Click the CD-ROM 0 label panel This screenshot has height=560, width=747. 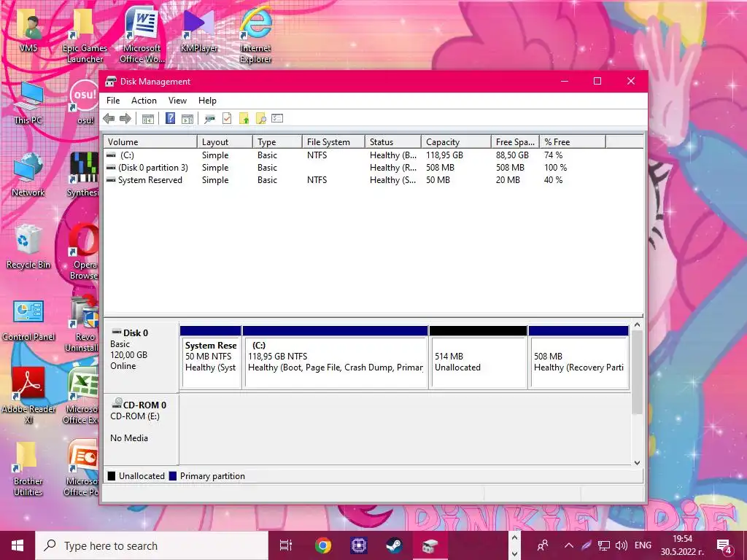141,429
